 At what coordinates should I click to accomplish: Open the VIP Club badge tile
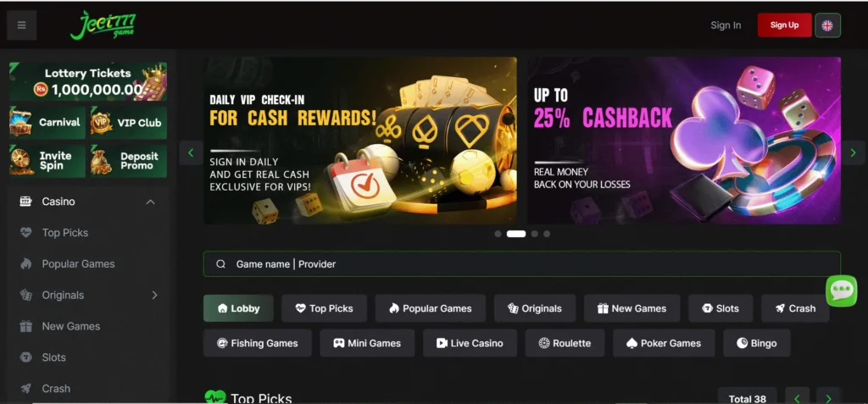(x=129, y=122)
